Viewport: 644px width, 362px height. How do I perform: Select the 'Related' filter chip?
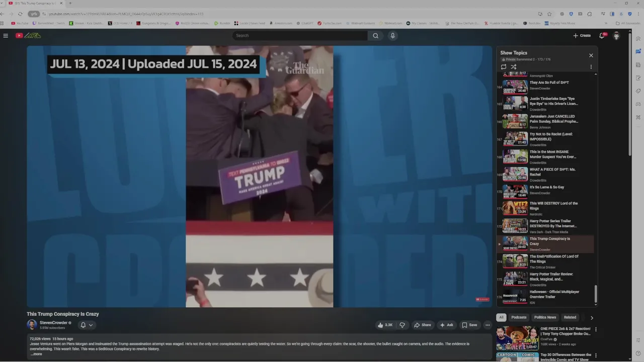click(570, 317)
